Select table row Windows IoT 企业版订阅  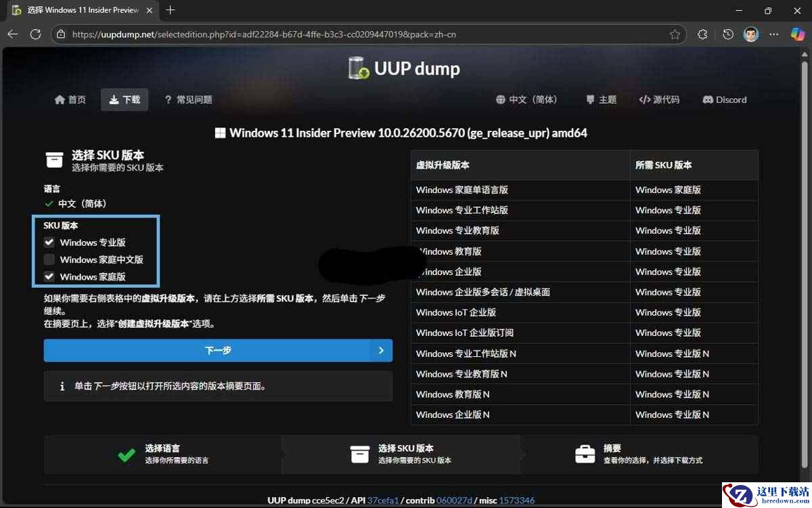(584, 333)
